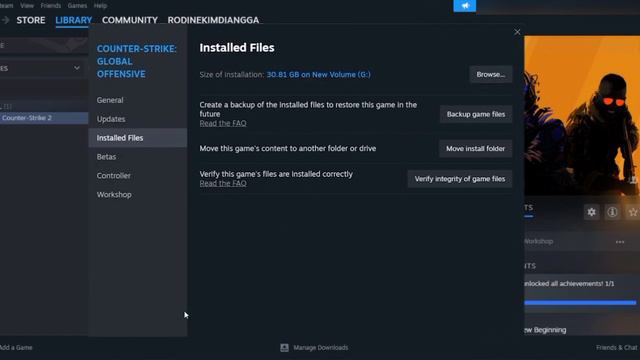Click the Browse... button
This screenshot has width=640, height=360.
[491, 74]
